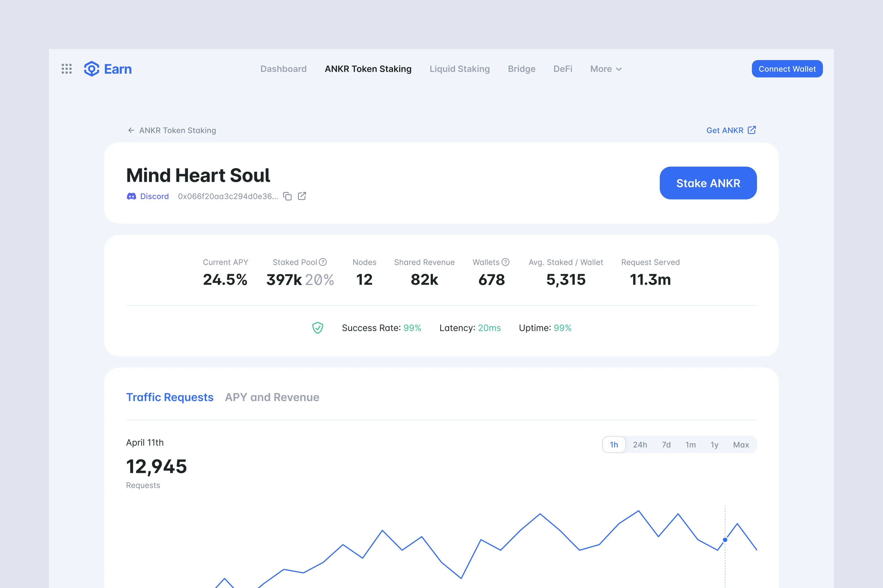
Task: Show Staked Pool help tooltip icon
Action: pyautogui.click(x=323, y=262)
